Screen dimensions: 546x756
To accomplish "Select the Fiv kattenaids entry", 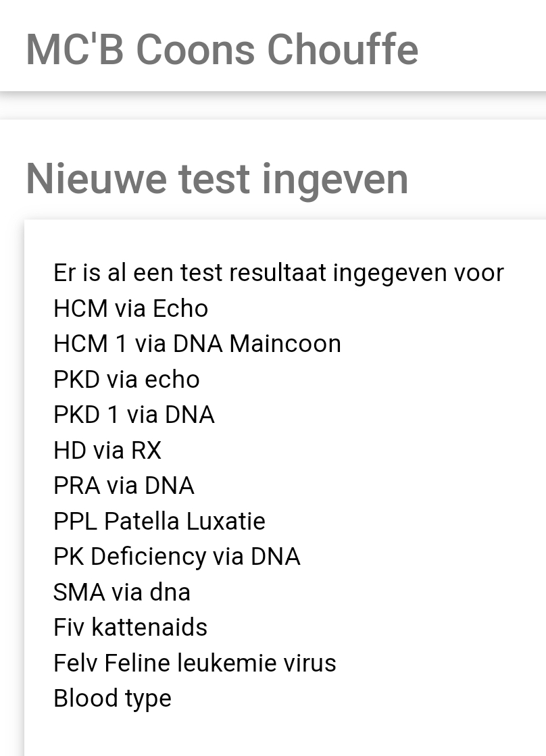I will 130,628.
